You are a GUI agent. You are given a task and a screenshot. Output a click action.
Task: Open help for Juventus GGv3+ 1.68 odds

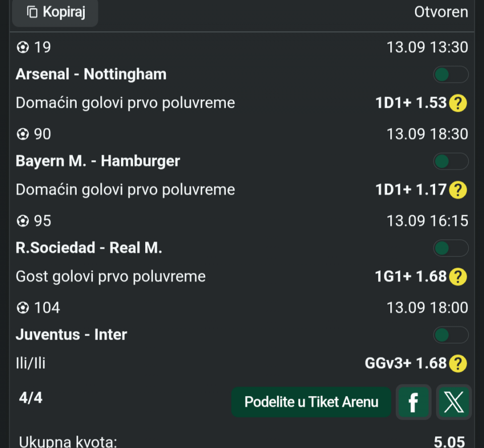(x=458, y=363)
